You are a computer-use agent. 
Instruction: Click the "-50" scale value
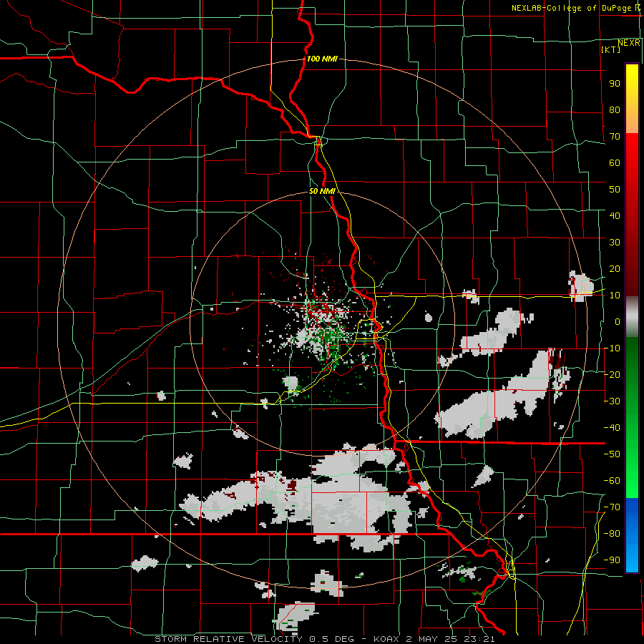point(612,454)
